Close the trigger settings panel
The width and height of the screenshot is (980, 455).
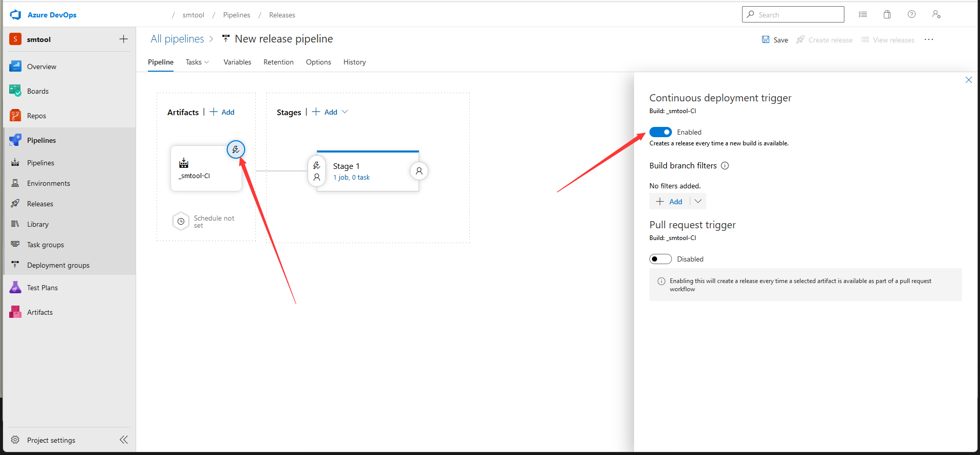point(968,80)
